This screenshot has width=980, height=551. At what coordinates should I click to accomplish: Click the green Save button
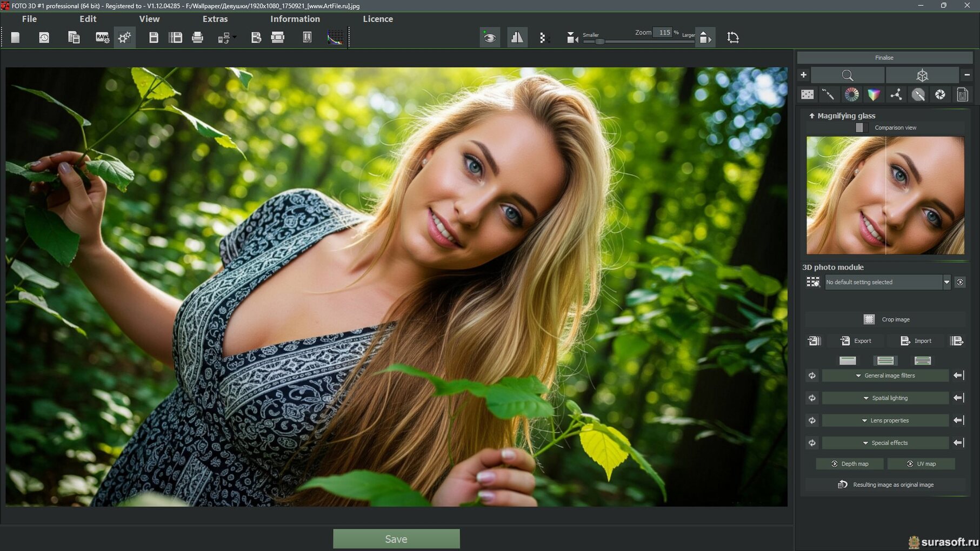pyautogui.click(x=396, y=539)
